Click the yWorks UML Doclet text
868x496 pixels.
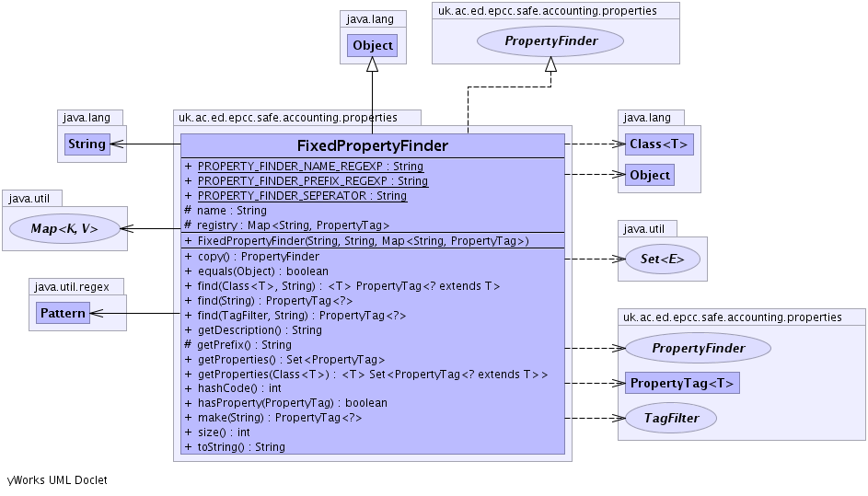[57, 480]
